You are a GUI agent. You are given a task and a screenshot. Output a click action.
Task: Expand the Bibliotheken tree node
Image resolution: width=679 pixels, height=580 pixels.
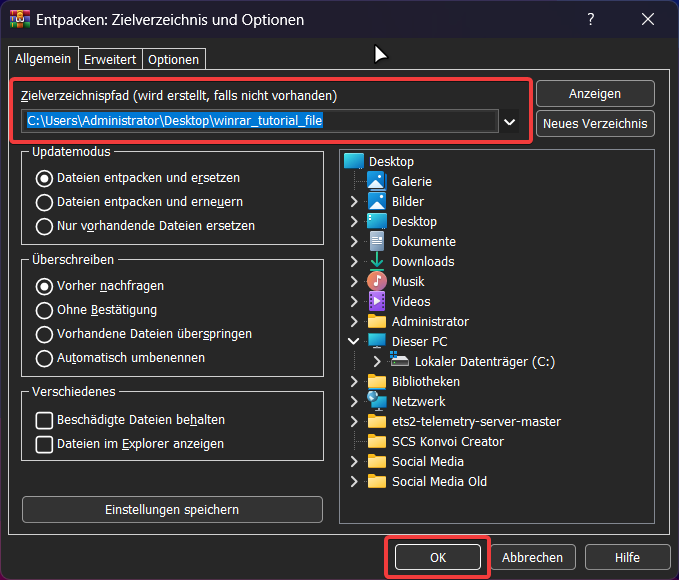(354, 381)
